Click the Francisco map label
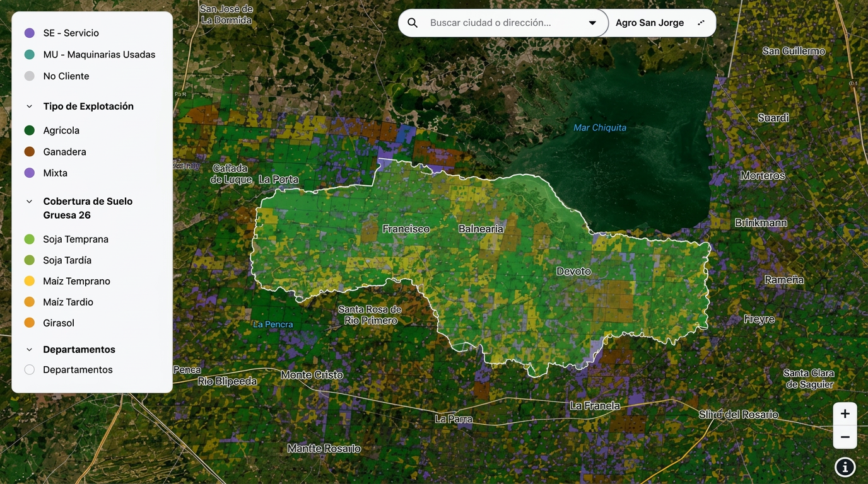This screenshot has height=484, width=868. 406,229
